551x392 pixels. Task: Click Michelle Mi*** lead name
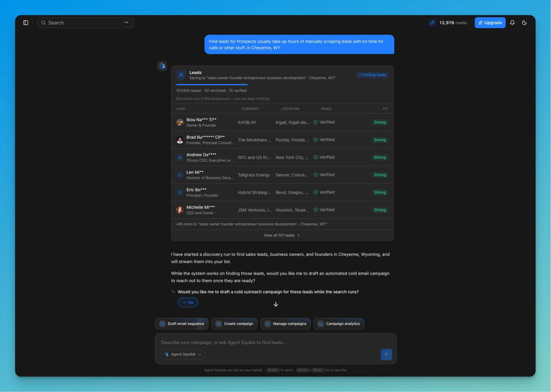201,207
